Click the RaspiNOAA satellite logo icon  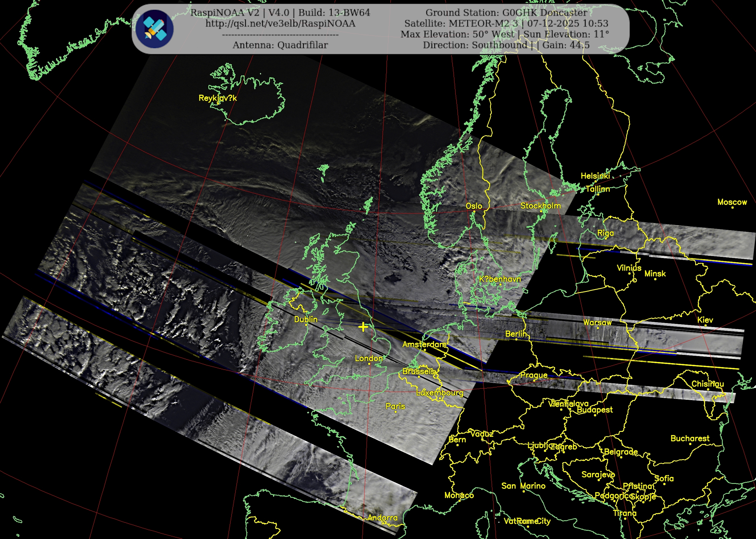[154, 29]
